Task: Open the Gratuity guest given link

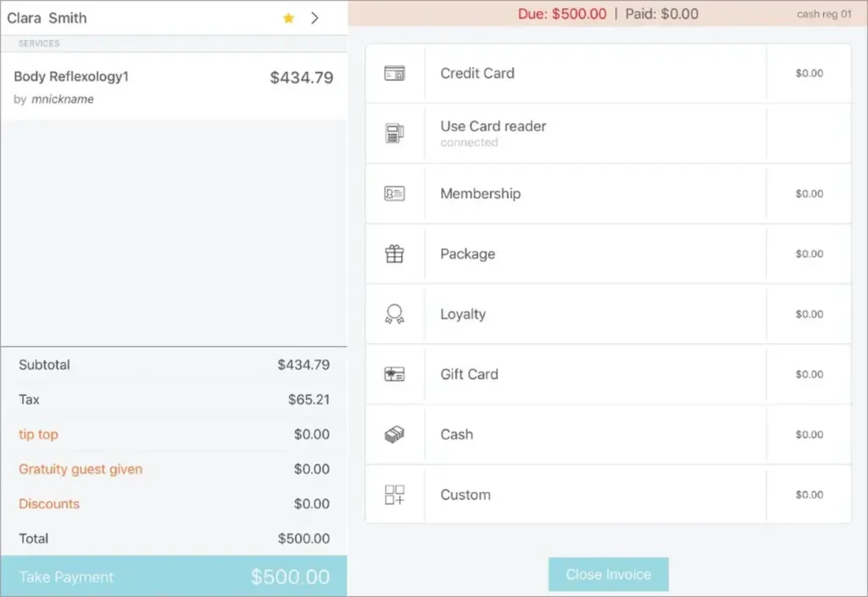Action: click(x=81, y=469)
